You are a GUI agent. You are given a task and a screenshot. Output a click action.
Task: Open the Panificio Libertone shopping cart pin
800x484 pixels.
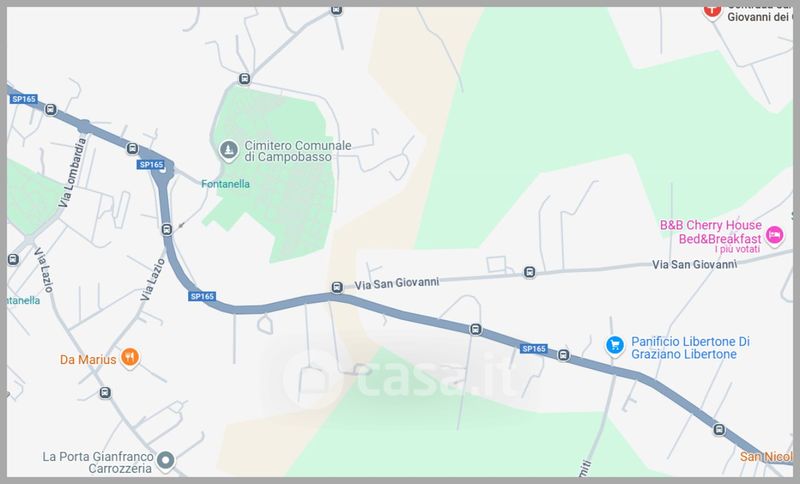pyautogui.click(x=615, y=346)
